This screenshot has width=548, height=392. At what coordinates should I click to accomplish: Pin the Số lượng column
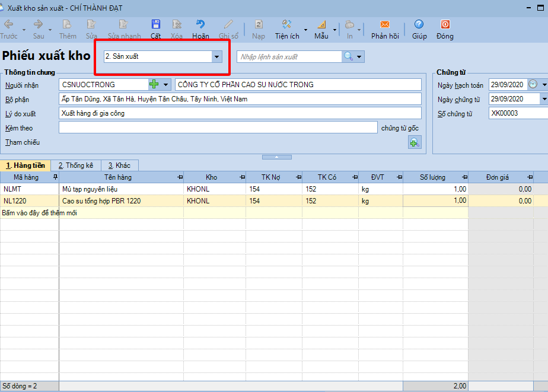pos(464,177)
